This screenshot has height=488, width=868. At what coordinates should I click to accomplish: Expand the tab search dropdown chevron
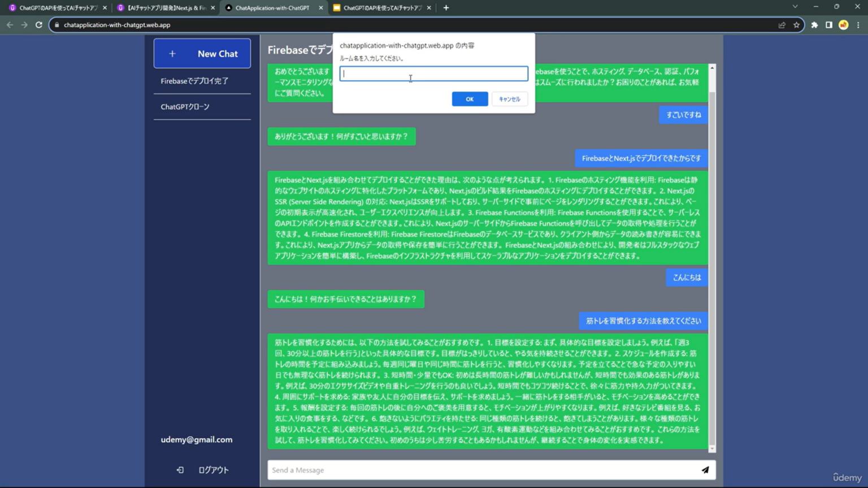pos(795,7)
